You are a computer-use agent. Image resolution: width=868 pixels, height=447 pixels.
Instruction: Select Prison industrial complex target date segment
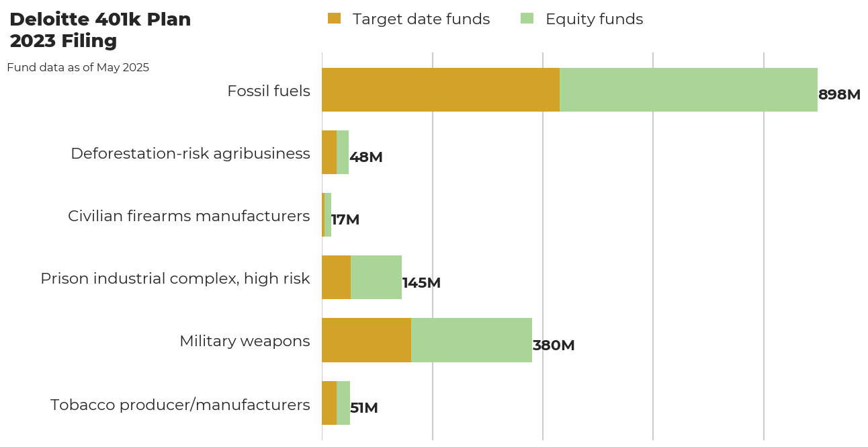point(337,277)
